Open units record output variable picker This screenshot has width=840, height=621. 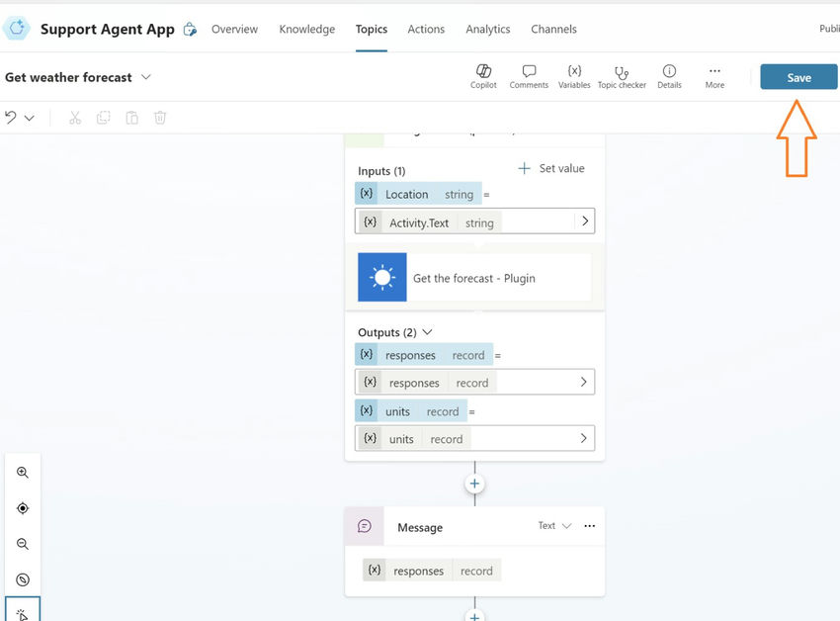(x=583, y=438)
